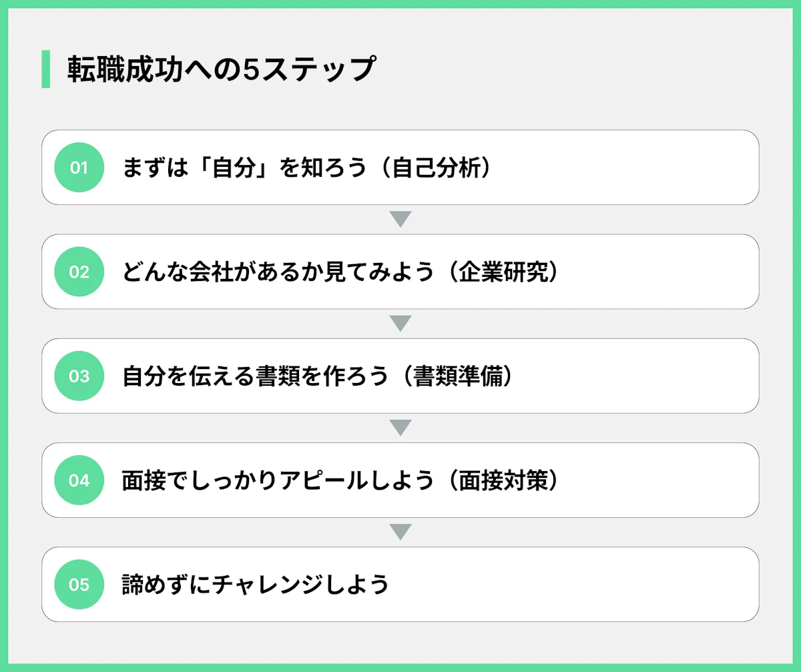
Task: Click the green 05 step number circle
Action: tap(79, 585)
